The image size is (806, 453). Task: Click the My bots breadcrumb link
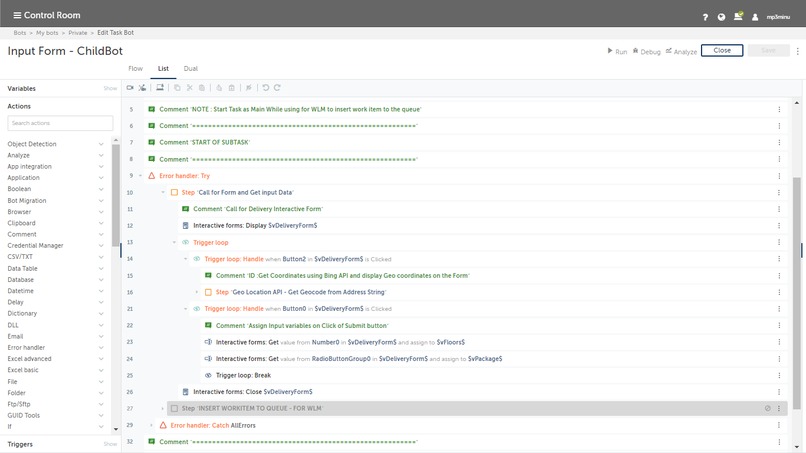point(47,32)
